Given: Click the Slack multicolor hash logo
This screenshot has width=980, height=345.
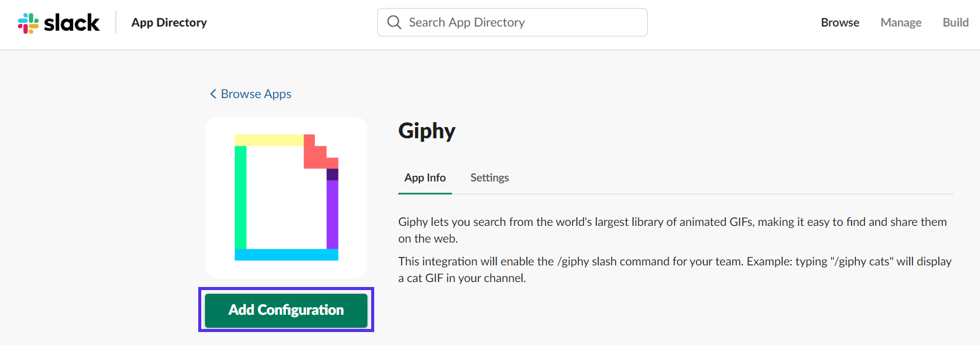Looking at the screenshot, I should click(x=28, y=23).
